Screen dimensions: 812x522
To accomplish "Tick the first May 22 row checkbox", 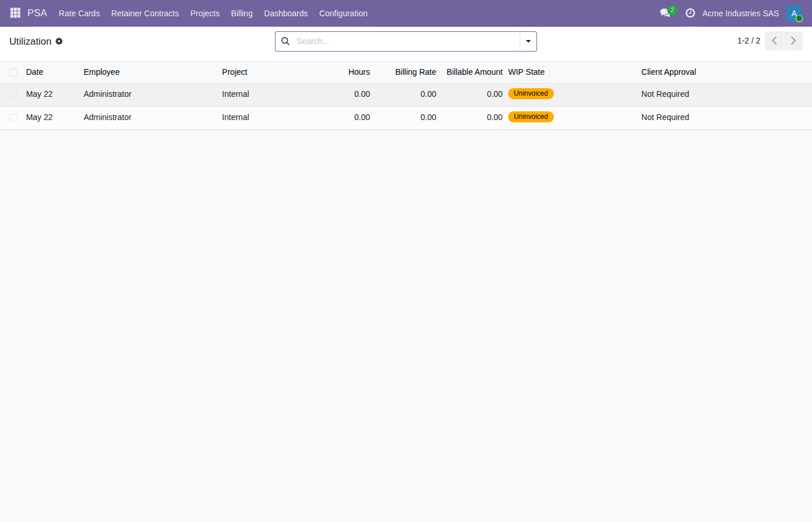I will pos(13,95).
